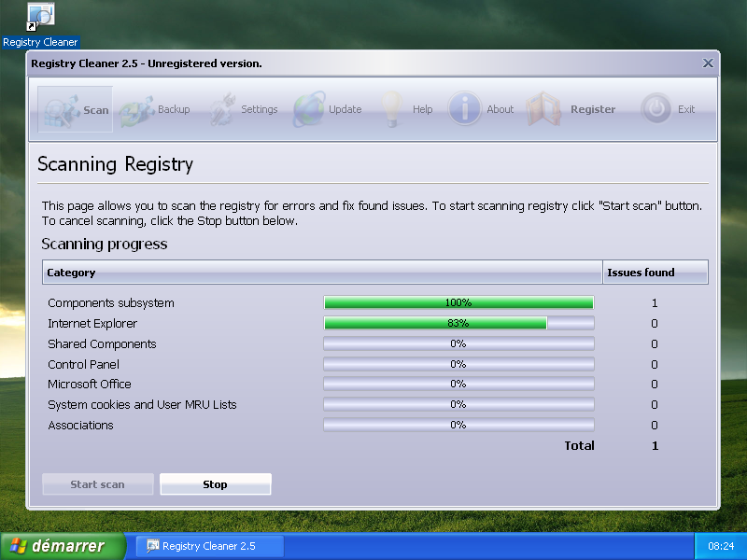Click the Scan magnifier icon in toolbar
Viewport: 747px width, 560px height.
(x=62, y=110)
